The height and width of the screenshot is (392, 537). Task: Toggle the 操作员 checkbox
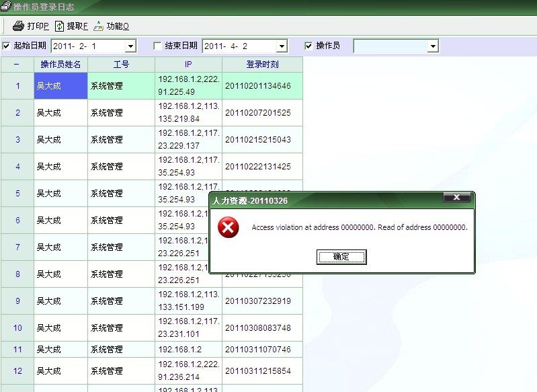(x=309, y=46)
